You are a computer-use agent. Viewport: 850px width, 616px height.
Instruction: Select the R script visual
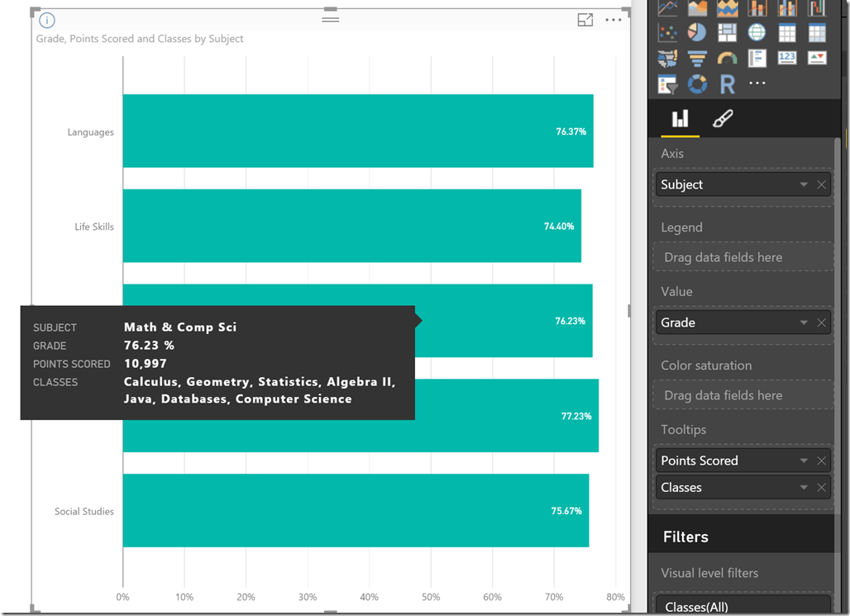click(x=728, y=84)
